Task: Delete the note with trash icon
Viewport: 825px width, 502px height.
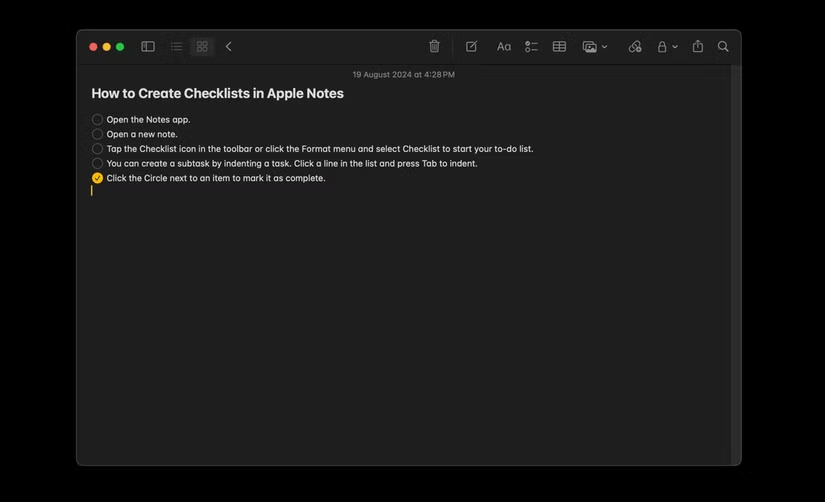Action: tap(434, 46)
